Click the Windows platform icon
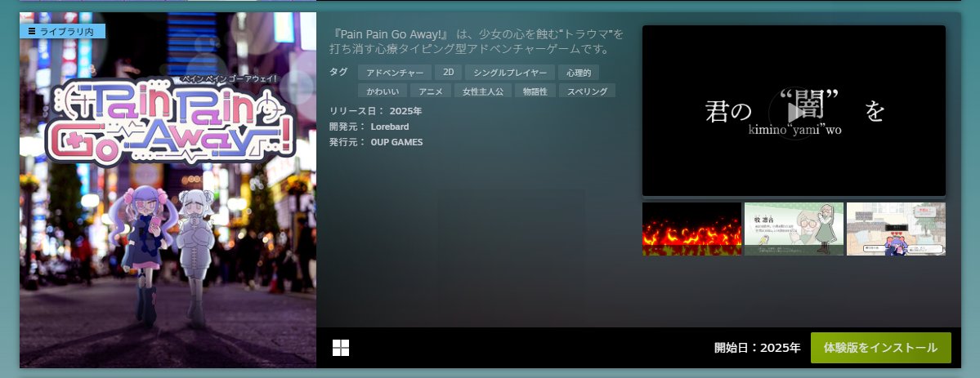Screen dimensions: 980x378 (341, 348)
